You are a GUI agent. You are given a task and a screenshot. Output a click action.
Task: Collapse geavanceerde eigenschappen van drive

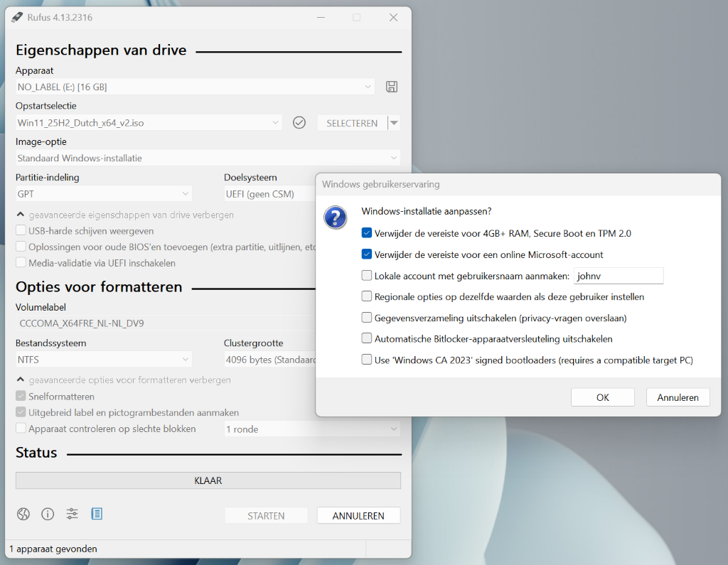pos(124,215)
